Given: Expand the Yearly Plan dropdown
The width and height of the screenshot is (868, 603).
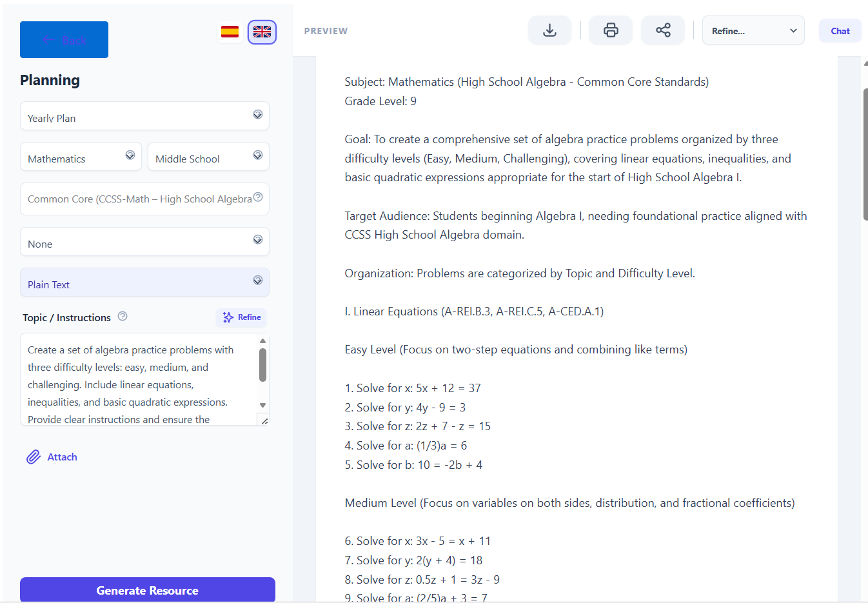Looking at the screenshot, I should click(144, 116).
